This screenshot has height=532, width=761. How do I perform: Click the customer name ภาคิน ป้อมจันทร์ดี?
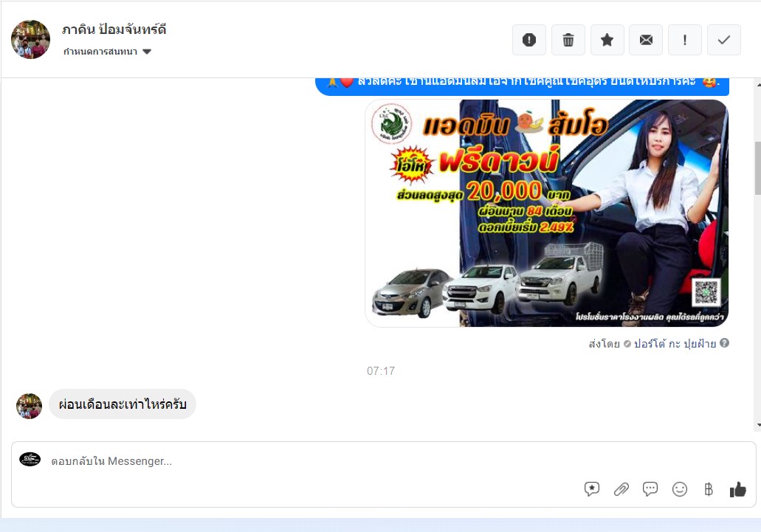114,30
